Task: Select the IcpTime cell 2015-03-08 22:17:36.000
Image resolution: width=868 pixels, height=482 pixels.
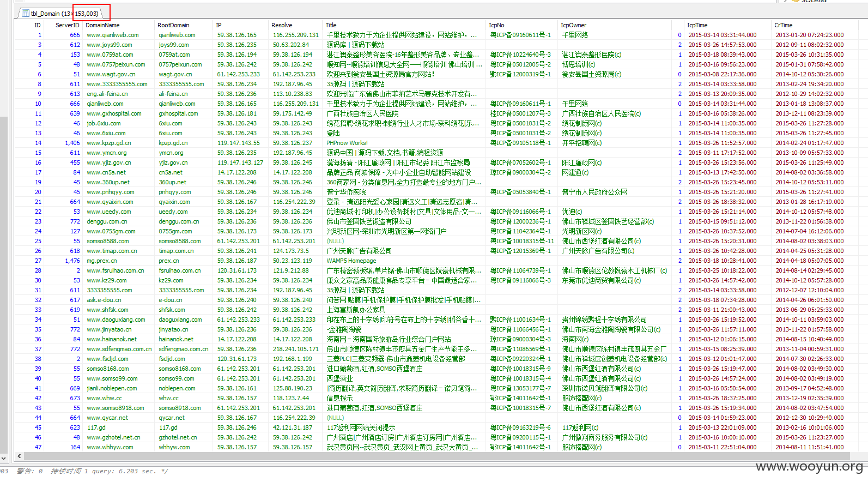Action: tap(723, 74)
